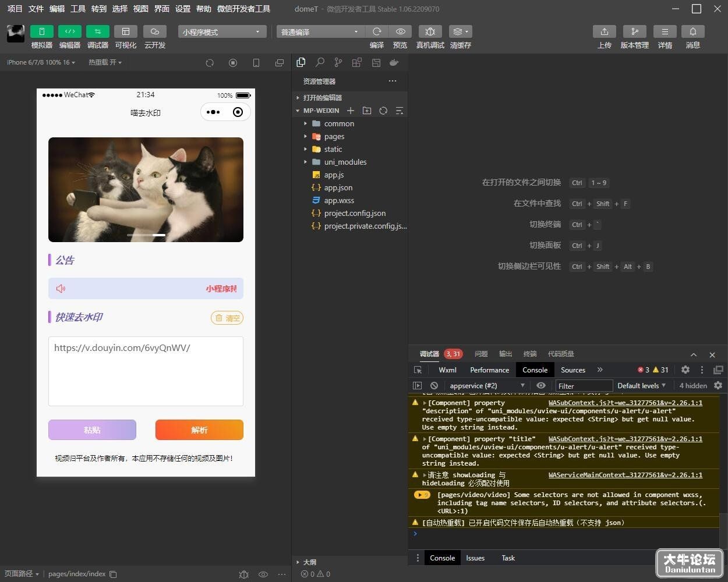Open the 详情 details panel
Viewport: 728px width, 582px height.
pos(665,31)
